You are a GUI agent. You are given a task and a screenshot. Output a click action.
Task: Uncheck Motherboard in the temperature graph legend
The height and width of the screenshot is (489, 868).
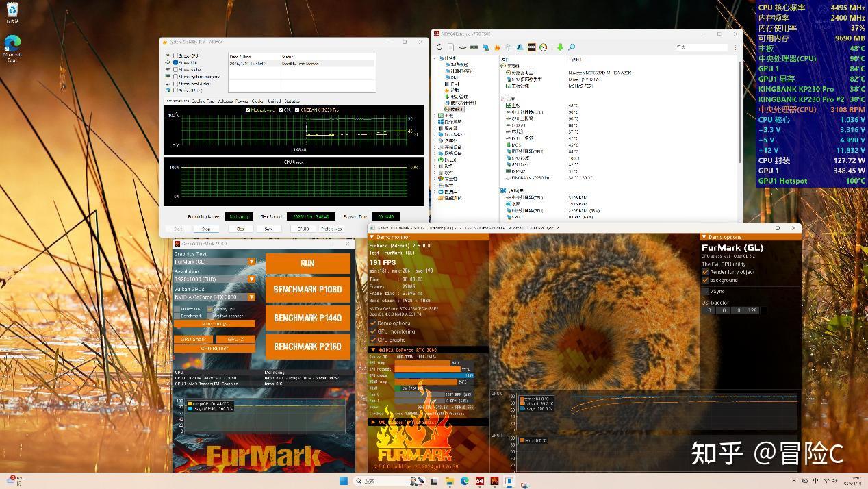[x=248, y=110]
